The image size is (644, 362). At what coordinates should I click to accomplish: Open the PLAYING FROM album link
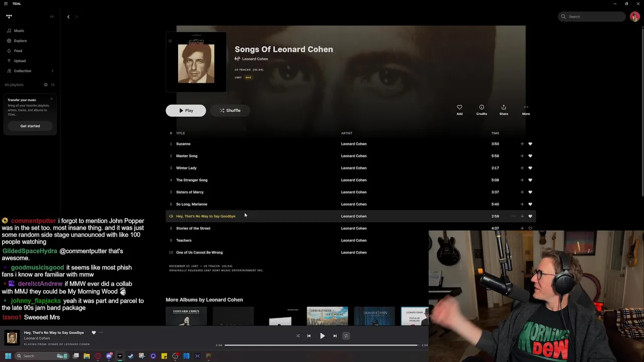pos(57,344)
